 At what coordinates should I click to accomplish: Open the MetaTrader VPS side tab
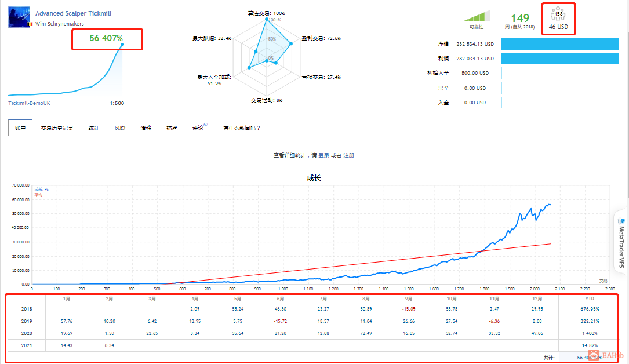pos(621,243)
